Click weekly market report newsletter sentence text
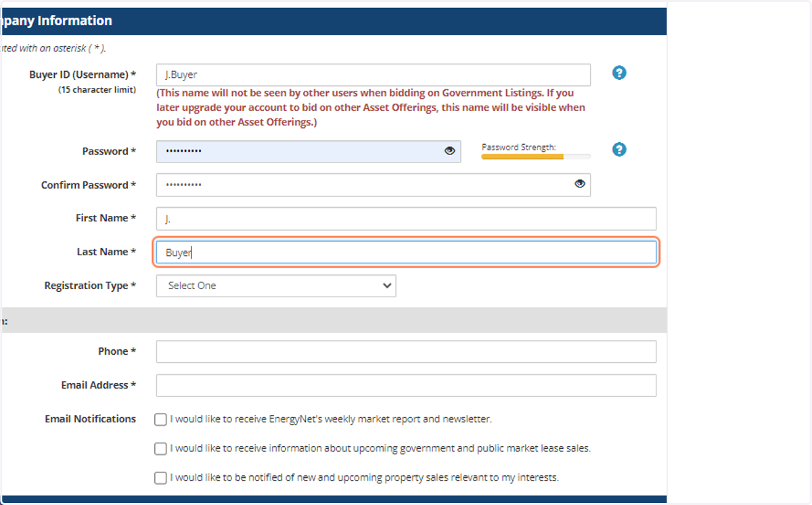The height and width of the screenshot is (505, 812). pos(331,419)
